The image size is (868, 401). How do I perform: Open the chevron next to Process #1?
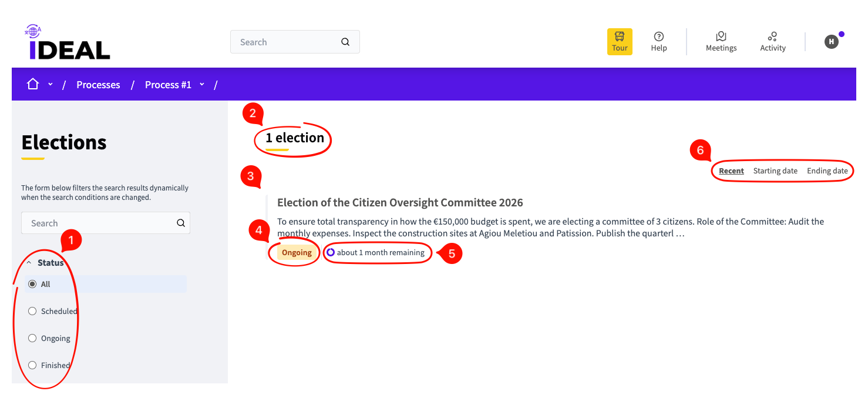click(x=202, y=84)
